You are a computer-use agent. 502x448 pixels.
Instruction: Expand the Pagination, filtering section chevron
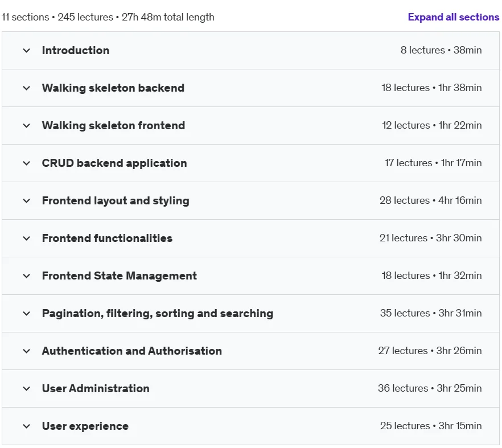pyautogui.click(x=27, y=314)
